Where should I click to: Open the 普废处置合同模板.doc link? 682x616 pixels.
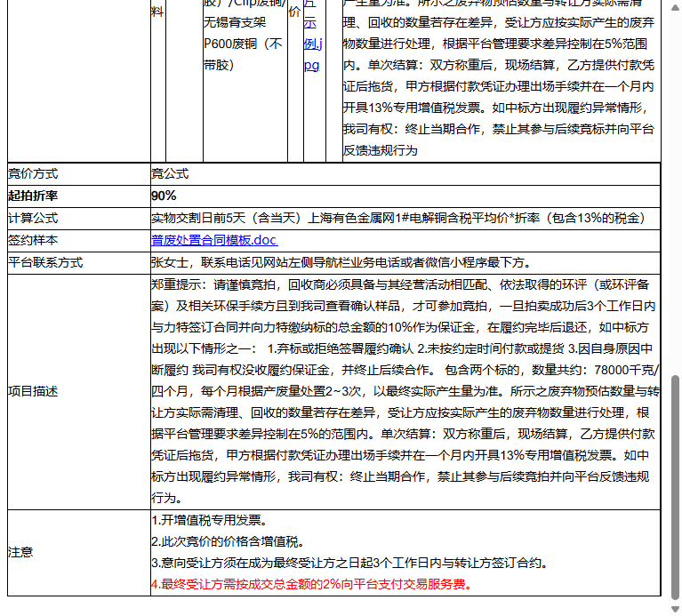[x=214, y=240]
